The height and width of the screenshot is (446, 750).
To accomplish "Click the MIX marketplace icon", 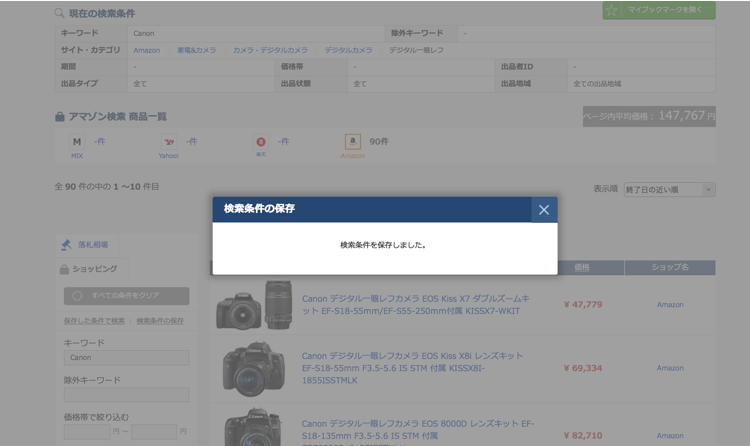I will click(x=77, y=143).
